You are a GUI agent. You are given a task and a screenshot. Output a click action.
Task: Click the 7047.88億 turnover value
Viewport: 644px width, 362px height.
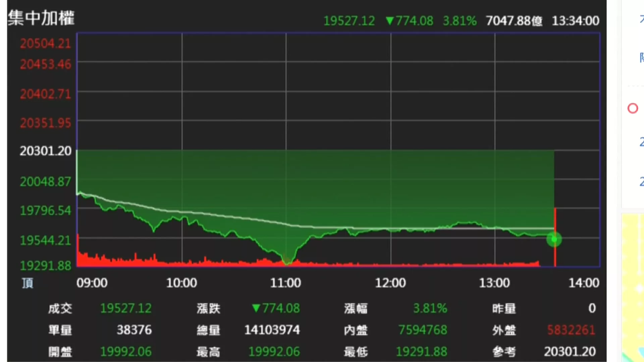514,21
